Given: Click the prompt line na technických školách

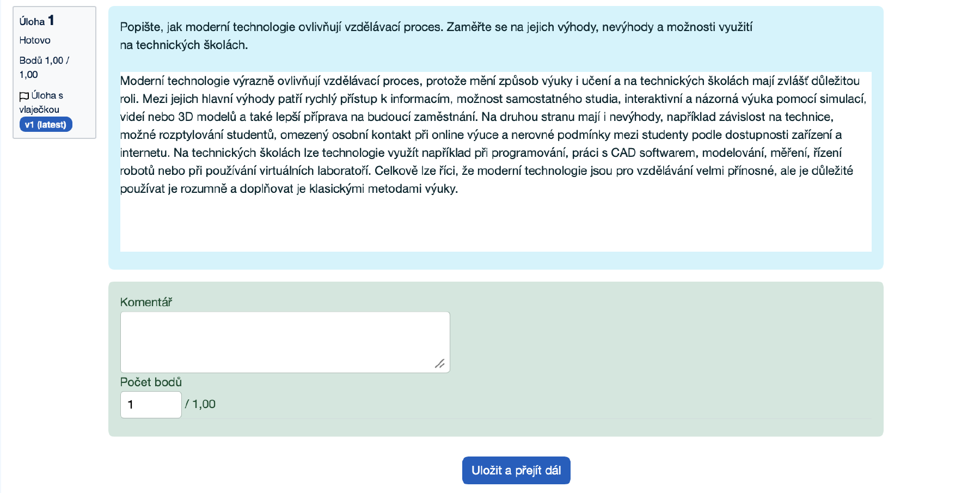Looking at the screenshot, I should pyautogui.click(x=184, y=45).
